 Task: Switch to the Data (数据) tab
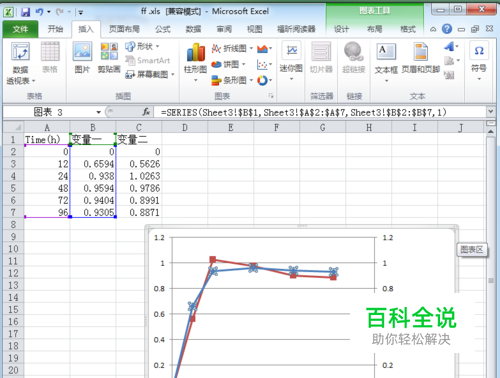193,29
